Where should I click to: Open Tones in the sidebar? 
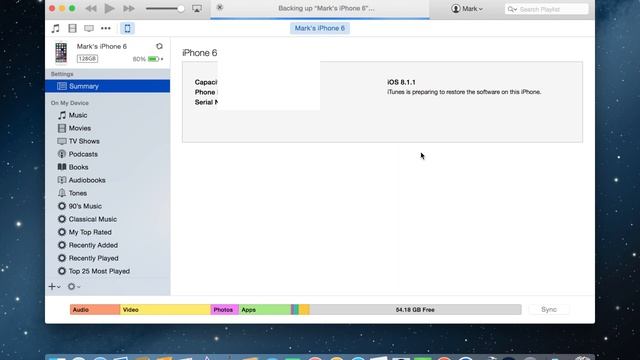pos(78,193)
